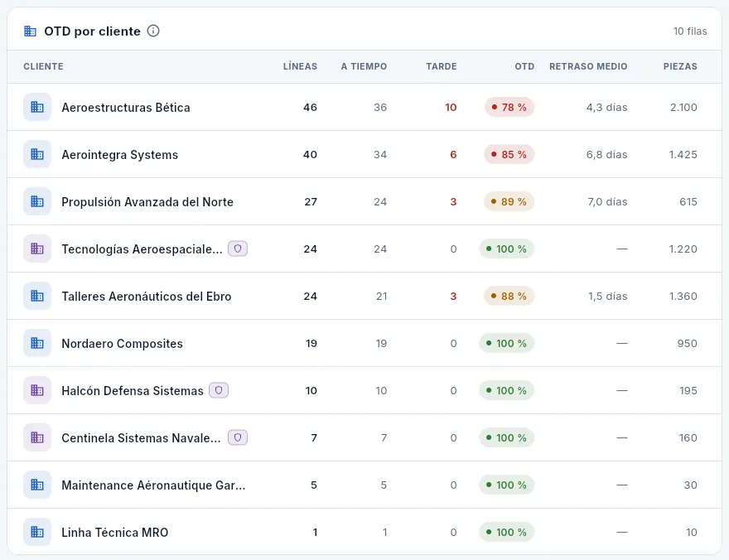Click the building icon for Nordaero Composites
729x560 pixels.
point(37,343)
